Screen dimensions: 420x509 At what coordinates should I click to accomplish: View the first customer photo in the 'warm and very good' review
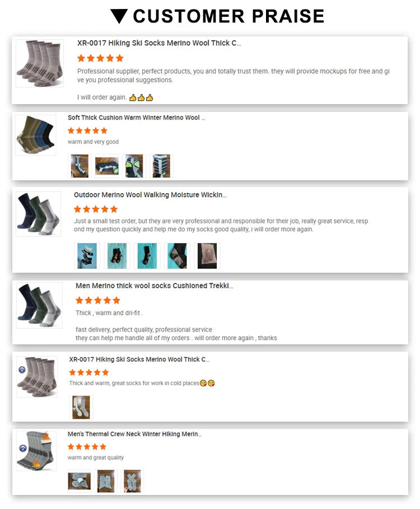coord(80,166)
